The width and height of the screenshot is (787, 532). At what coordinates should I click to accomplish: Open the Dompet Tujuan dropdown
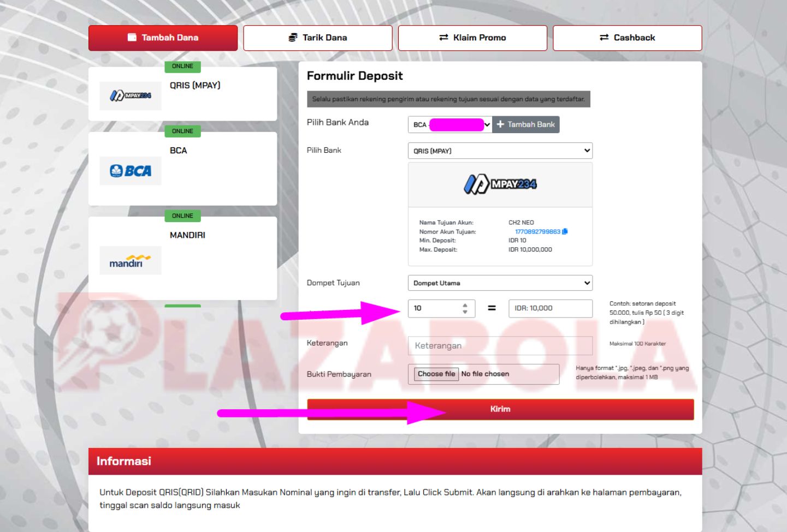[500, 283]
